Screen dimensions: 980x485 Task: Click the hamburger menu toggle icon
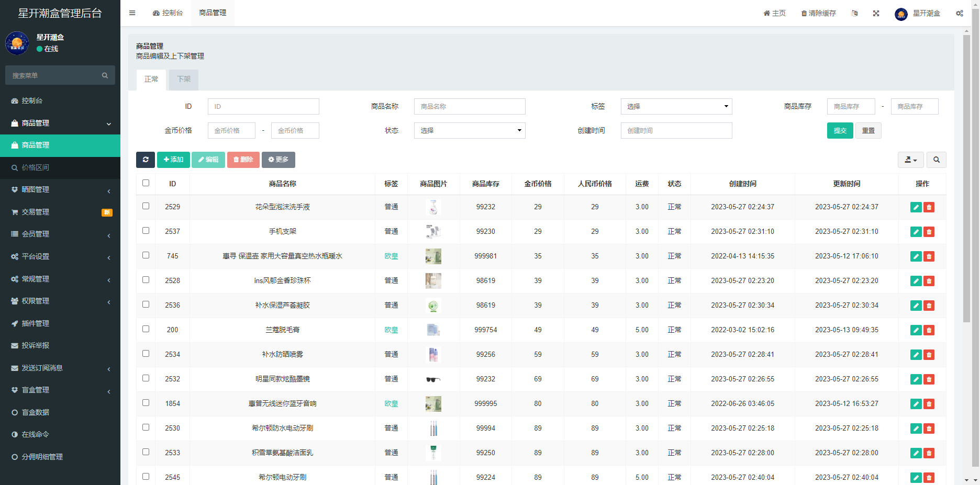(x=132, y=13)
